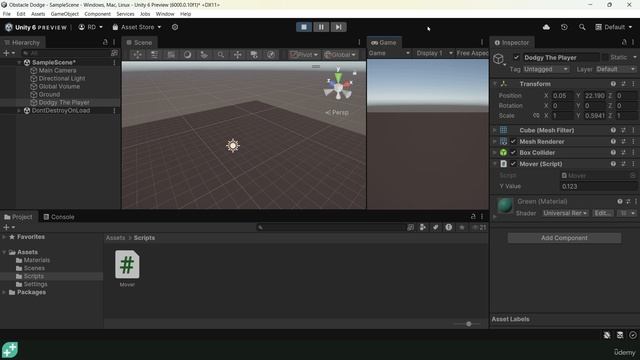Viewport: 640px width, 360px height.
Task: Click the debug mode bug icon in status bar
Action: pos(607,335)
